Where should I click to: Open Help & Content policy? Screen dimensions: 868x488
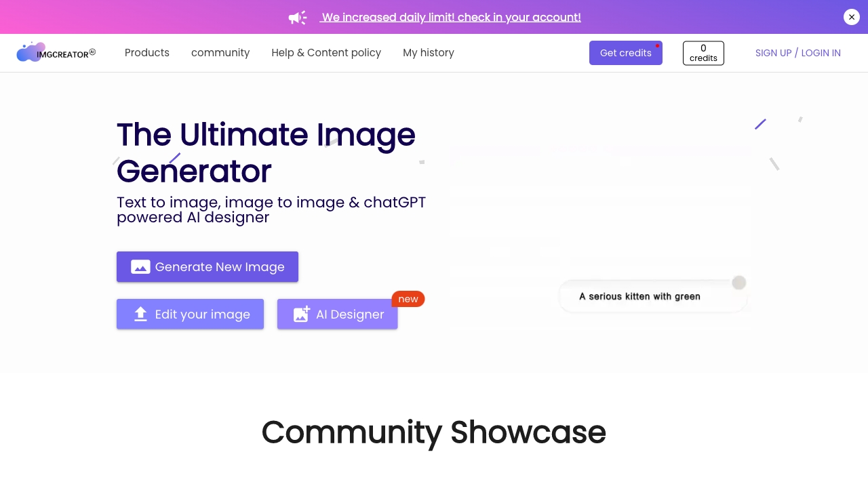[326, 53]
